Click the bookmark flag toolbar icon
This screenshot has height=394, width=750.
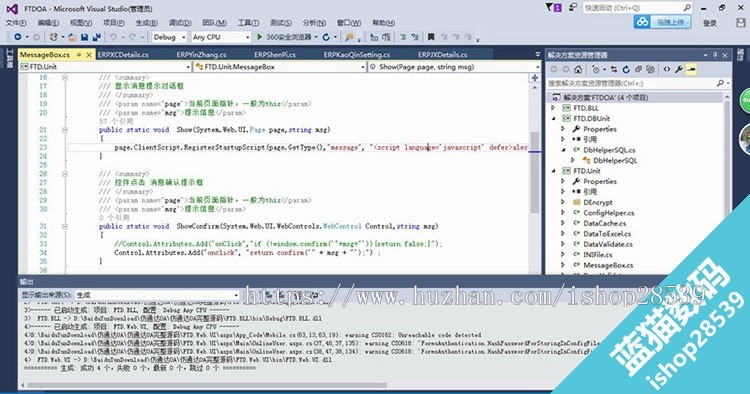pyautogui.click(x=431, y=37)
